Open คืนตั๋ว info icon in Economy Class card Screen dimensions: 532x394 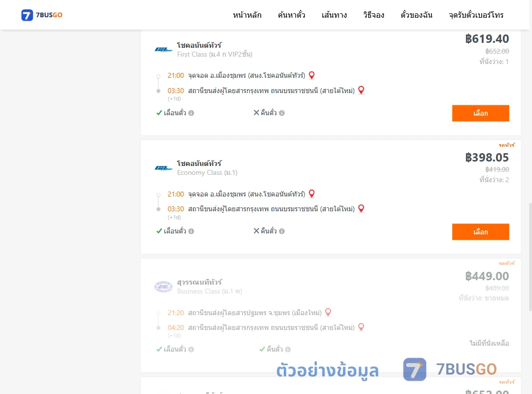282,231
